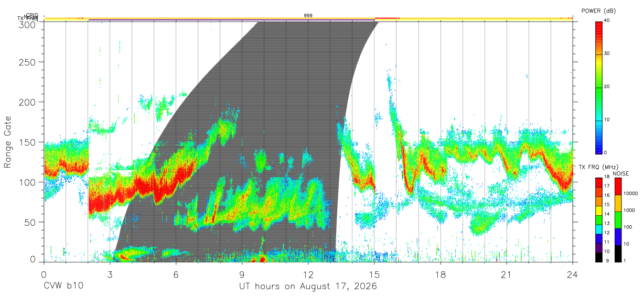
Task: Click the hour 9 tick on the UT axis
Action: coord(242,274)
